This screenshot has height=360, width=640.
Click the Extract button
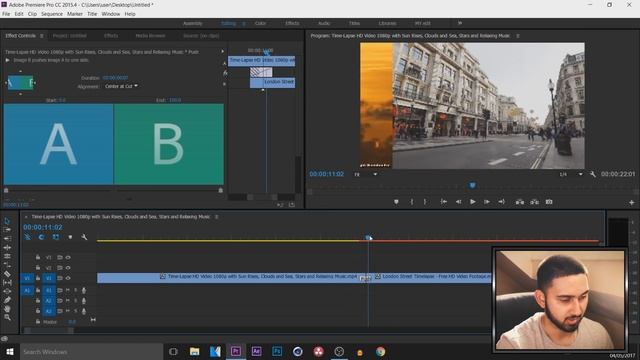click(x=534, y=202)
